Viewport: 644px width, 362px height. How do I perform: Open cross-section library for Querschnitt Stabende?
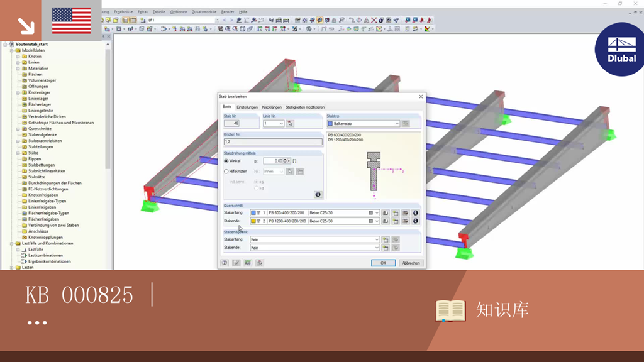[386, 221]
